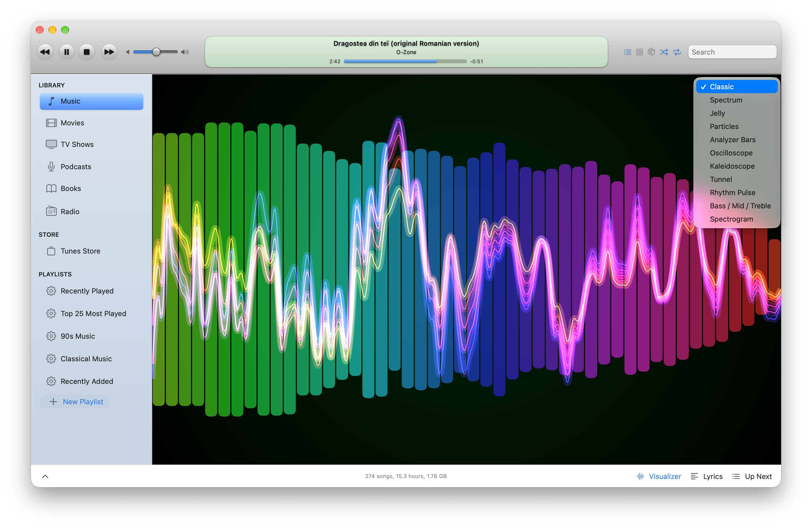Image resolution: width=812 pixels, height=528 pixels.
Task: Choose Oscilloscope visualizer
Action: coord(737,153)
